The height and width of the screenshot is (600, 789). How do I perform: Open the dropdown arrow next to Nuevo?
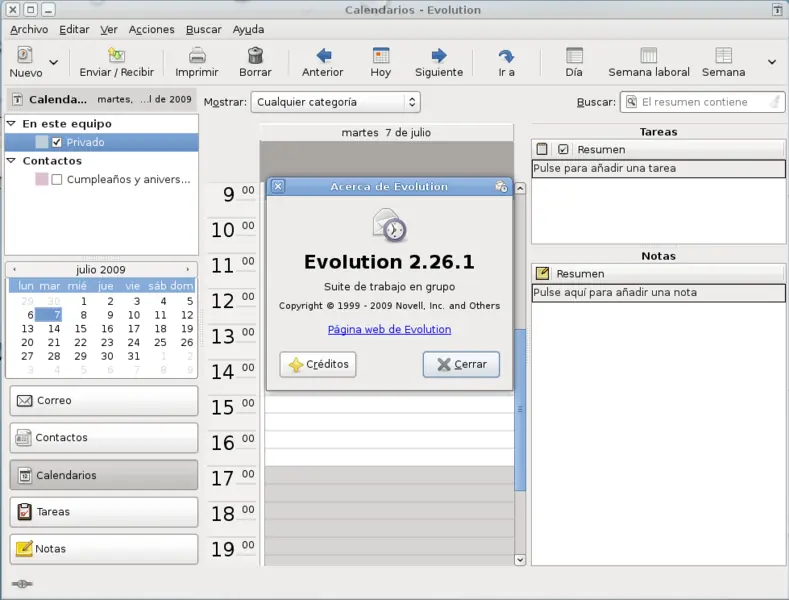53,62
